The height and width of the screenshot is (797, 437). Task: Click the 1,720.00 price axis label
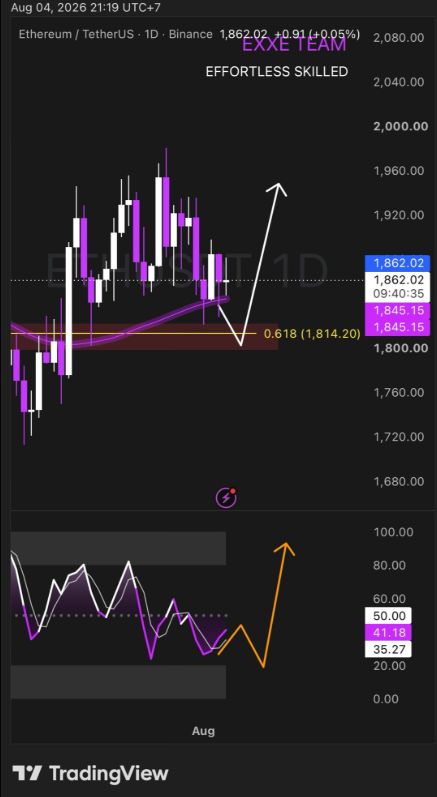(399, 437)
